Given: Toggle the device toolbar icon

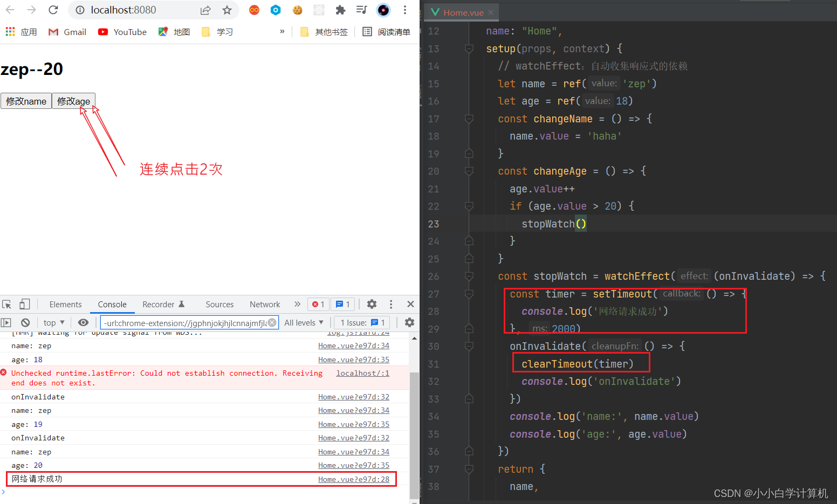Looking at the screenshot, I should pos(24,304).
